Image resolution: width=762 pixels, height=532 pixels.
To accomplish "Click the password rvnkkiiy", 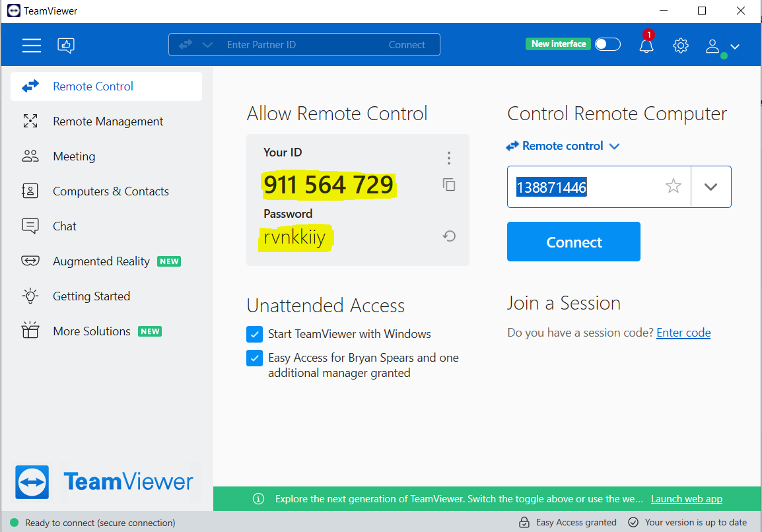I will tap(294, 238).
